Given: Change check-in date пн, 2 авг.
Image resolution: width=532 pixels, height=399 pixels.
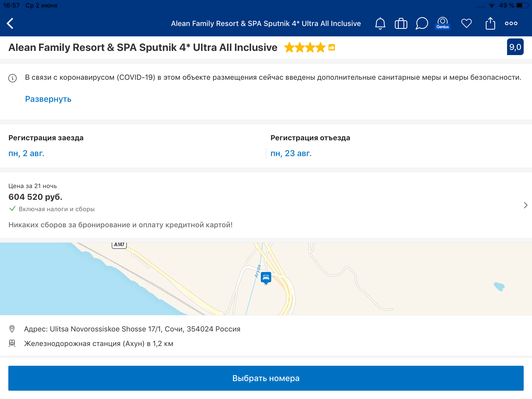Looking at the screenshot, I should pos(26,153).
